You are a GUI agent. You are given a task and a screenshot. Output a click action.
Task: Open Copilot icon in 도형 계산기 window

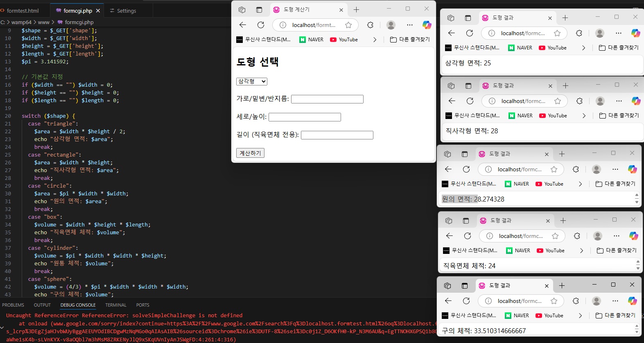pos(427,25)
